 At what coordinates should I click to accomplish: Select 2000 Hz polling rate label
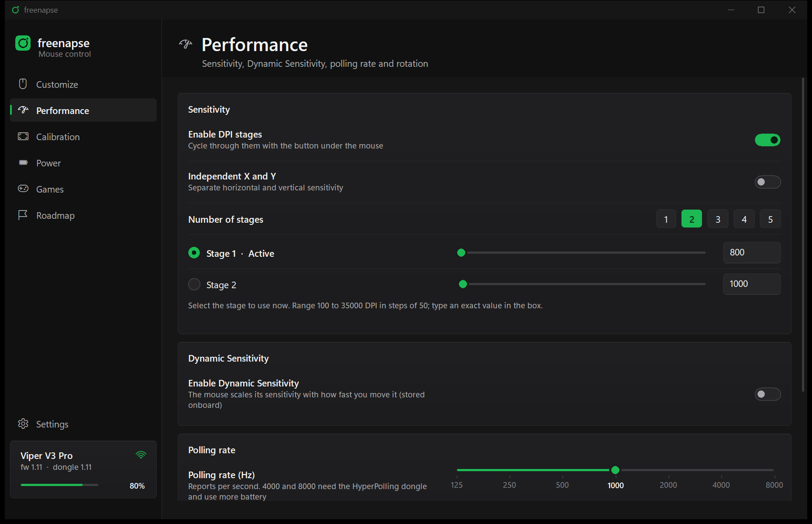click(668, 485)
